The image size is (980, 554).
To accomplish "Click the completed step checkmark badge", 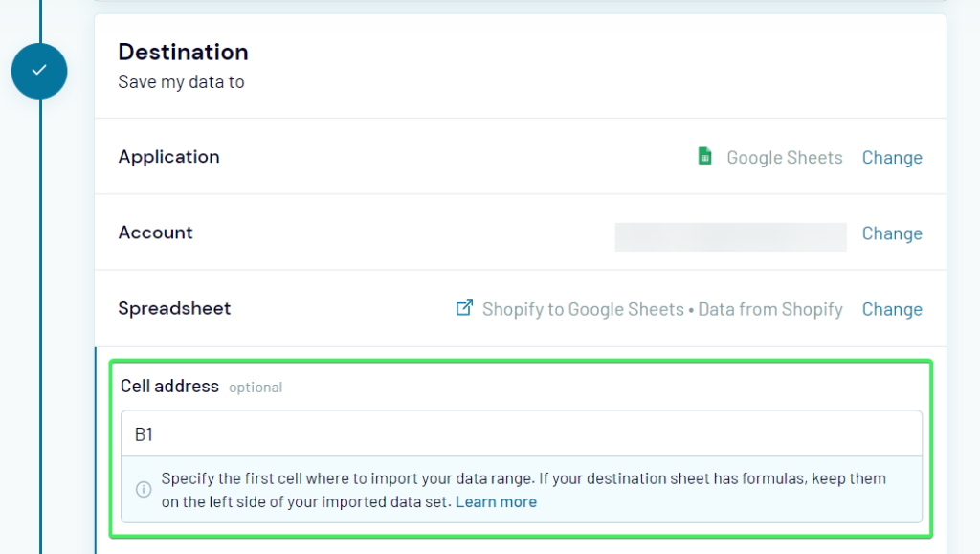I will [39, 71].
